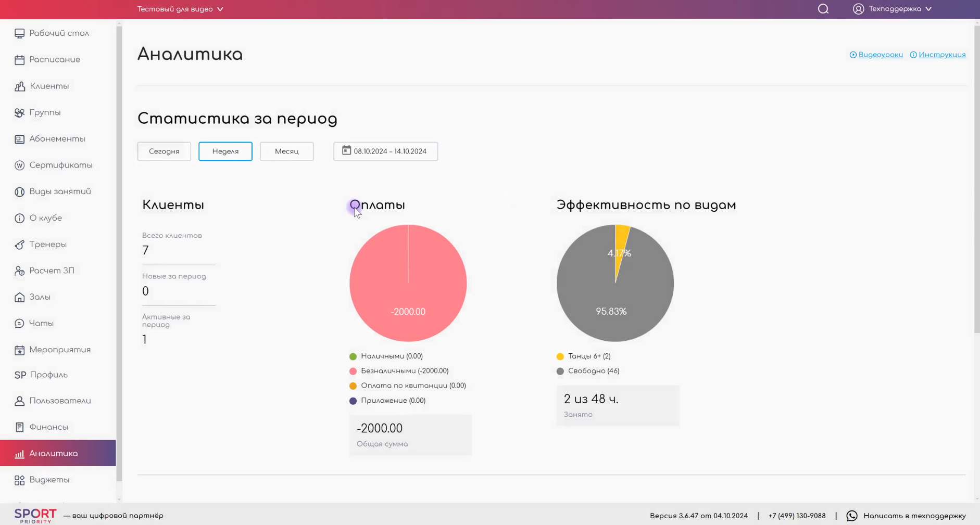The width and height of the screenshot is (980, 525).
Task: Click the Мероприятия star calendar icon
Action: point(19,350)
